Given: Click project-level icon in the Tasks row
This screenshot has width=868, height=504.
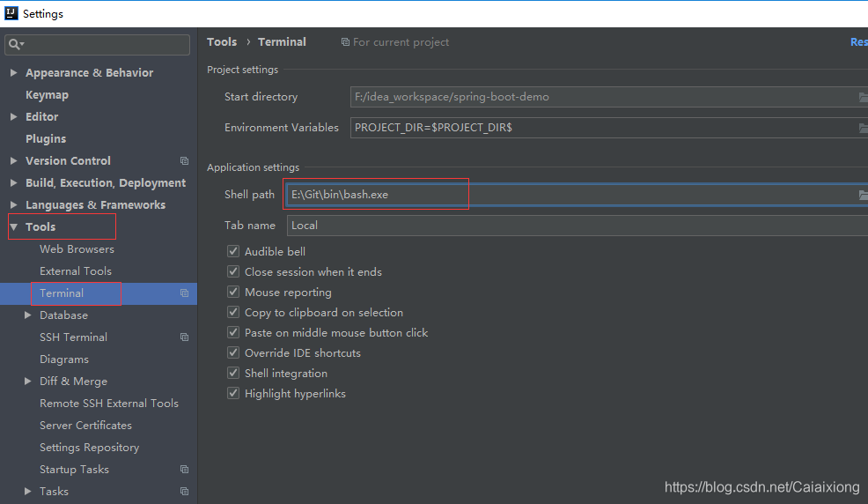Looking at the screenshot, I should 184,492.
